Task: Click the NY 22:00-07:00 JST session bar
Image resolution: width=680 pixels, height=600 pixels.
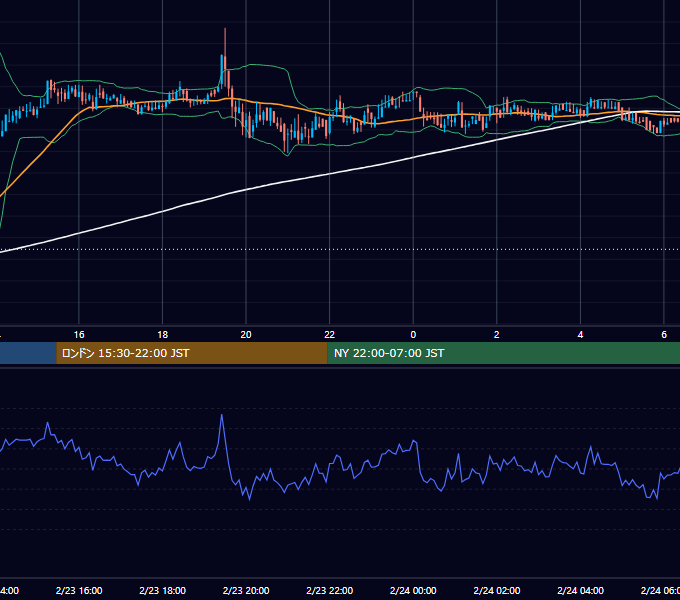Action: pyautogui.click(x=503, y=353)
